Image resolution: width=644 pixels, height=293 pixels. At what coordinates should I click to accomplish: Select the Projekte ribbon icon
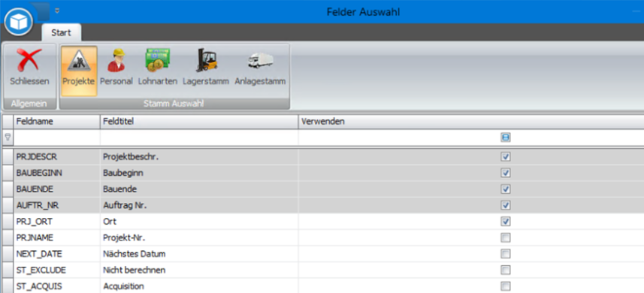79,60
